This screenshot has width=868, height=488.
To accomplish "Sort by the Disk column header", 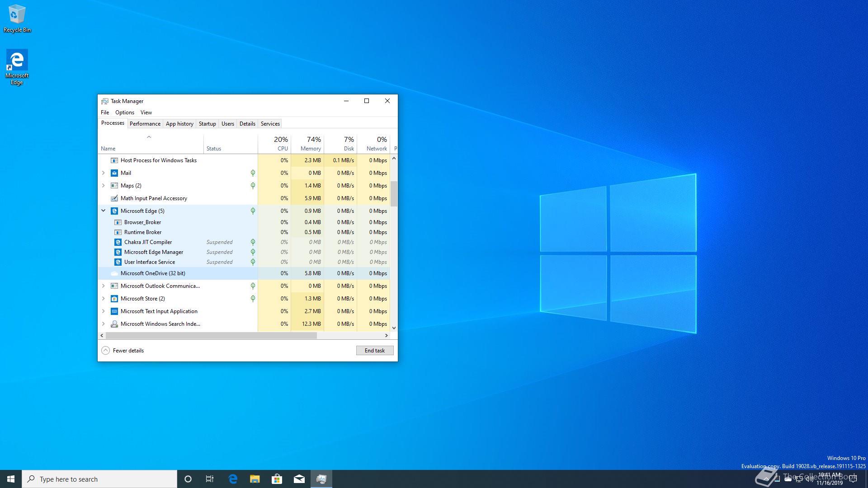I will (340, 144).
